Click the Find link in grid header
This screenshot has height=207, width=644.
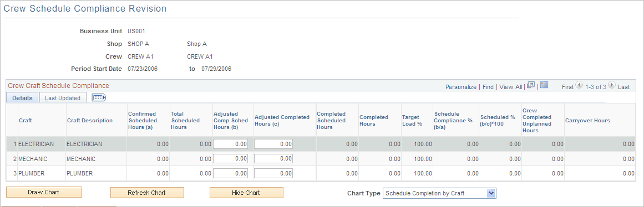click(x=488, y=87)
